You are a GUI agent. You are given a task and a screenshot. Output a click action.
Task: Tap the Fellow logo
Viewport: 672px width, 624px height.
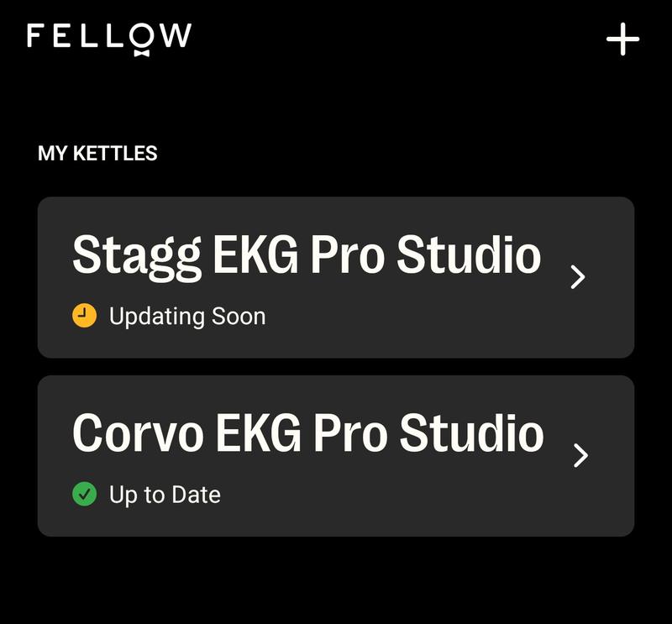109,37
